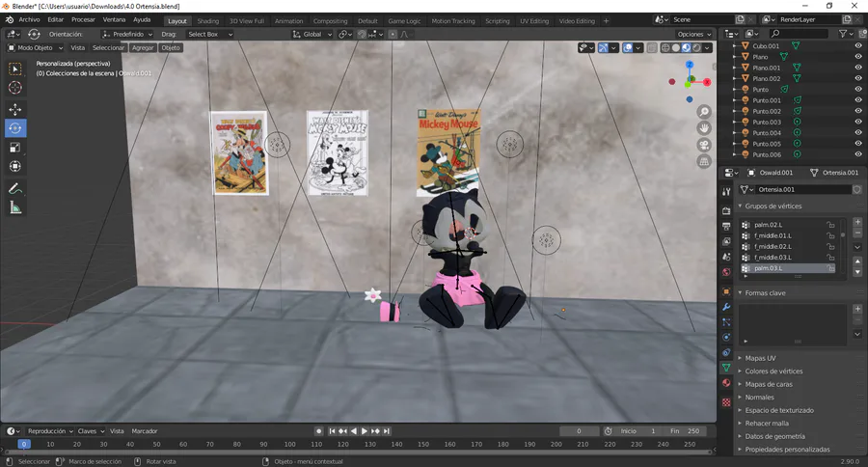The image size is (868, 467).
Task: Select the Select Box tool in left toolbar
Action: 15,69
